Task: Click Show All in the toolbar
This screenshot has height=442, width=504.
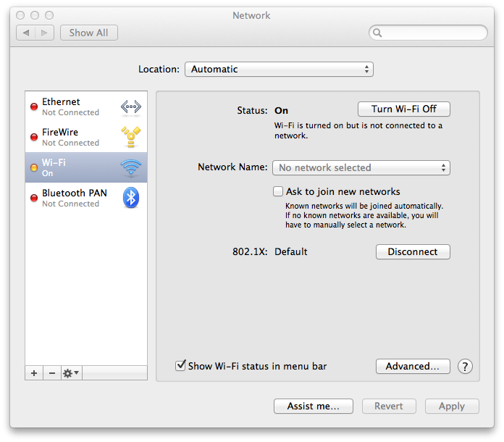Action: (89, 33)
